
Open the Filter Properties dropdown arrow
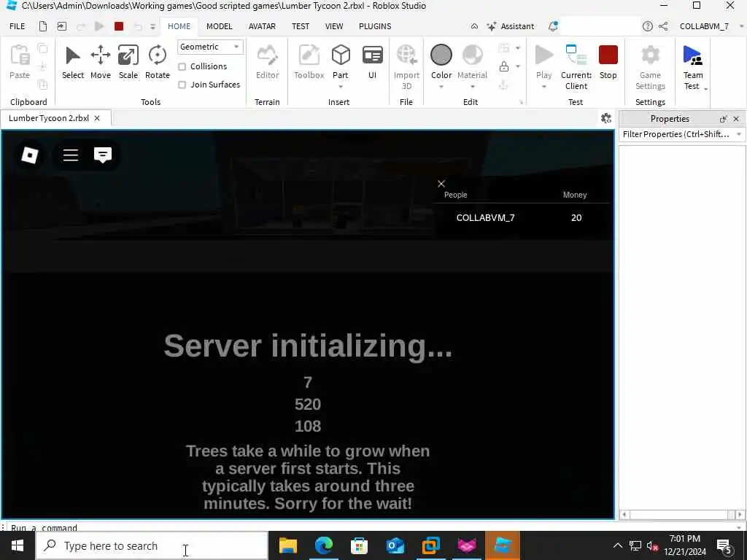tap(738, 134)
